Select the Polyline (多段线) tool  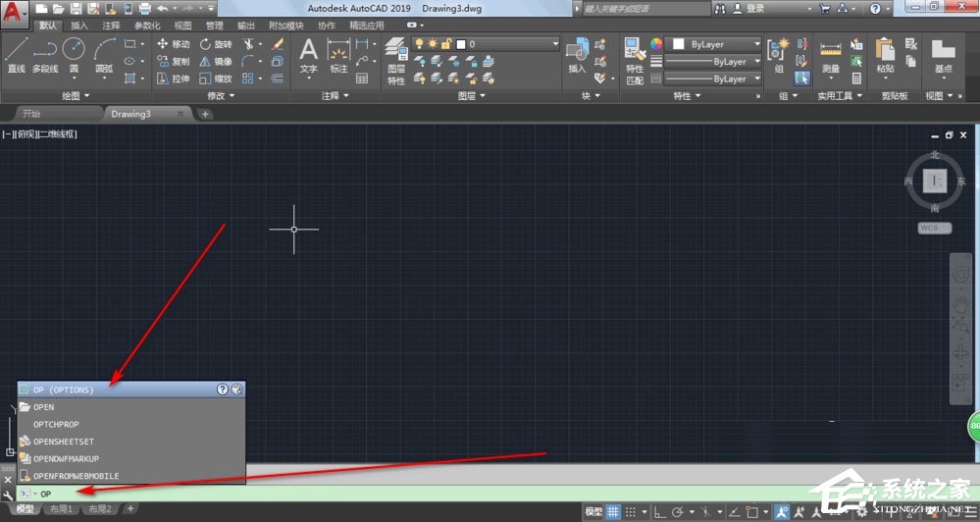[x=45, y=55]
